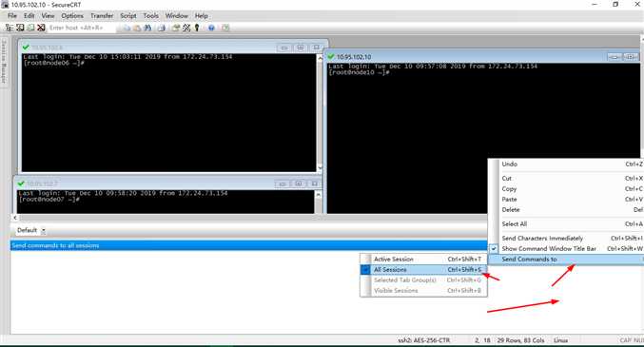Screen dimensions: 644x347
Task: Select All Sessions in the submenu
Action: [423, 270]
